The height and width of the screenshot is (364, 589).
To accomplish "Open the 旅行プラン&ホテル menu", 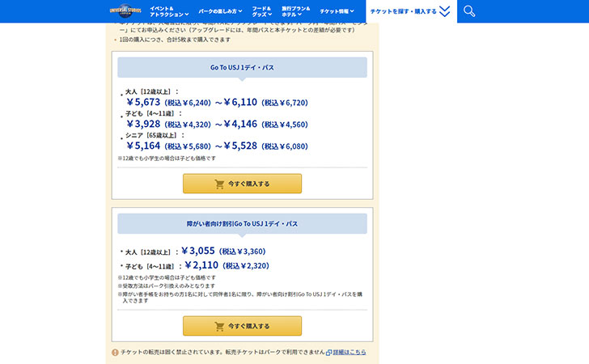I will click(295, 11).
